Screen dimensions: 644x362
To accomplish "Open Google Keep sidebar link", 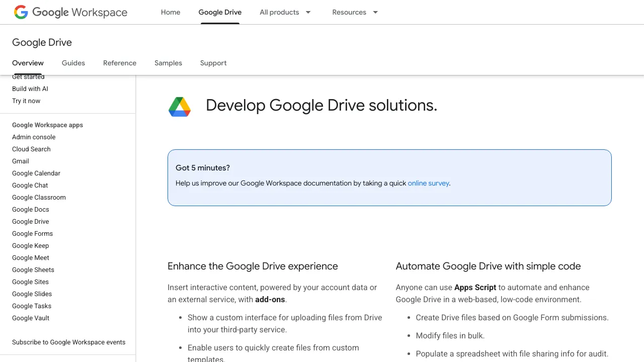I will pyautogui.click(x=31, y=245).
